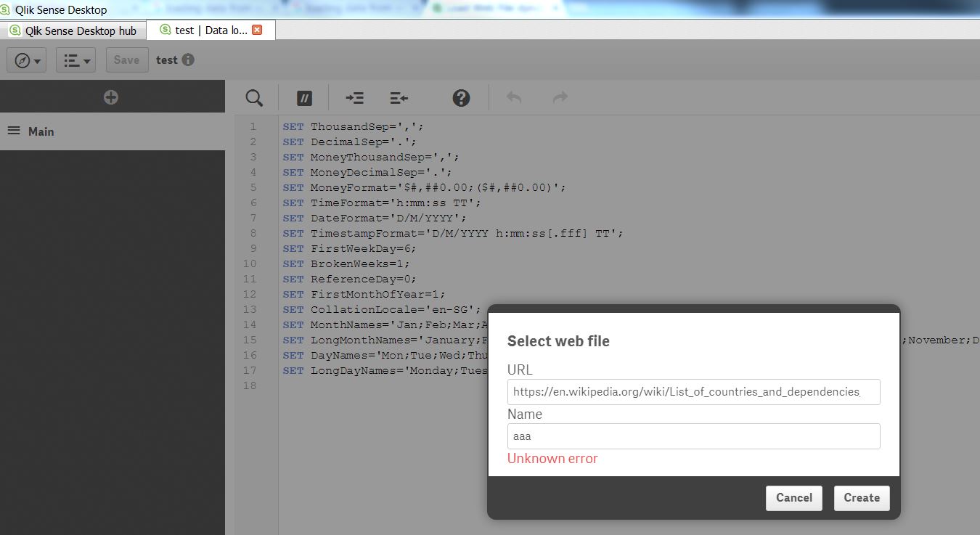Click the Qlik Sense Desktop window title icon

point(7,9)
